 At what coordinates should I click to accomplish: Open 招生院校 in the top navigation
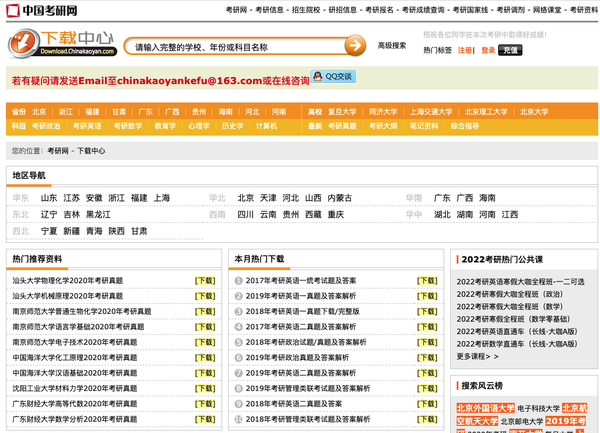click(306, 10)
